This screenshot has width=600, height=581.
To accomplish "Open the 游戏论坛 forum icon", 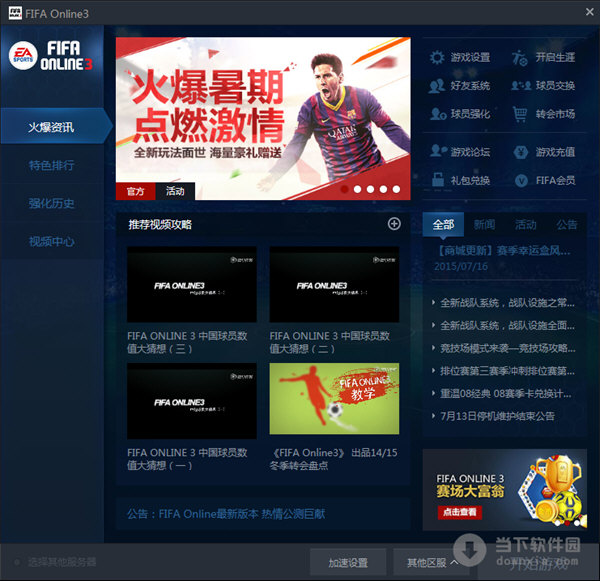I will click(438, 151).
